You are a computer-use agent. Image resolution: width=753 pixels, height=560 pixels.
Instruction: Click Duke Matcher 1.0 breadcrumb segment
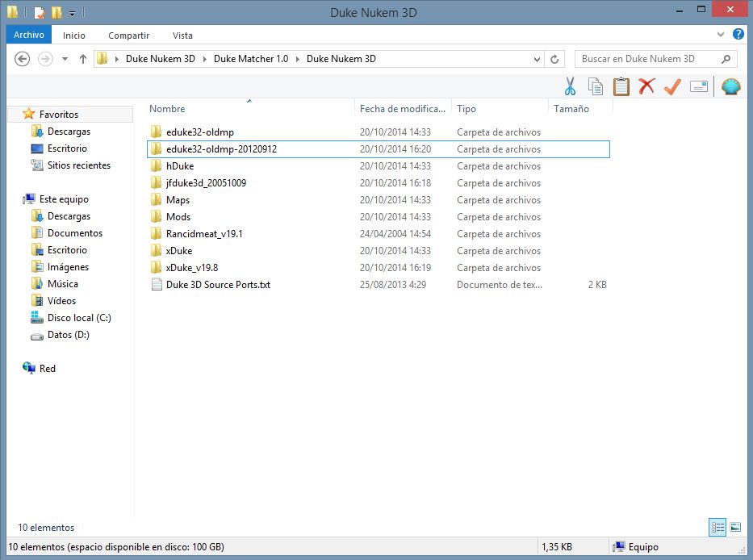251,59
